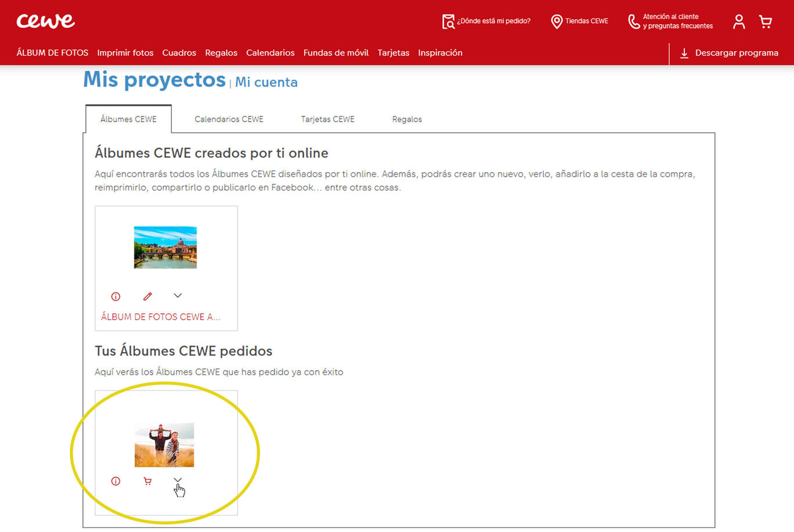Screen dimensions: 794x532
Task: Click the Mi cuenta link
Action: [x=266, y=82]
